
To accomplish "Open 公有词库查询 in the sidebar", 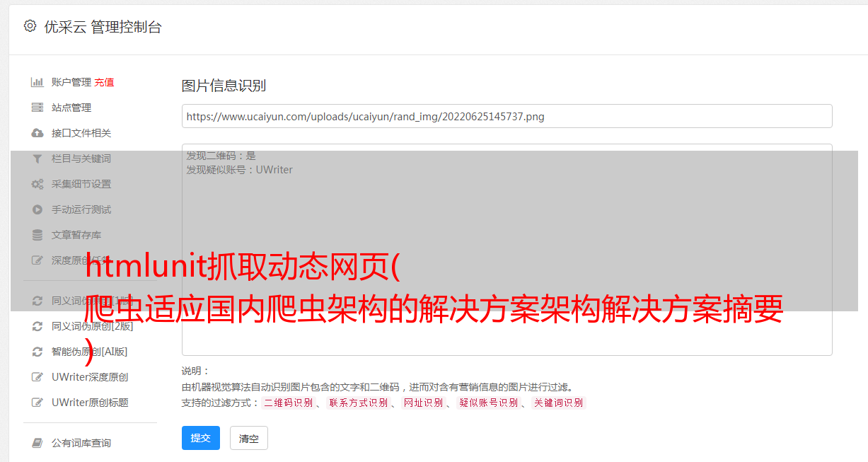I will (x=81, y=443).
